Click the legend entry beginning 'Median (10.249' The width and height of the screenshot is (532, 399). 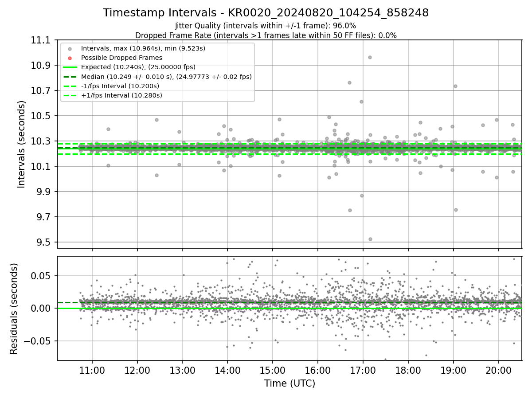click(x=166, y=77)
